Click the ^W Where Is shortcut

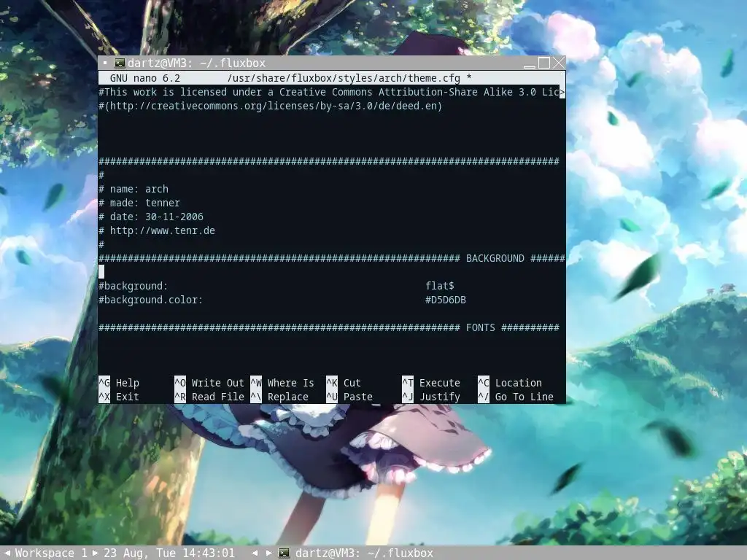pos(282,383)
